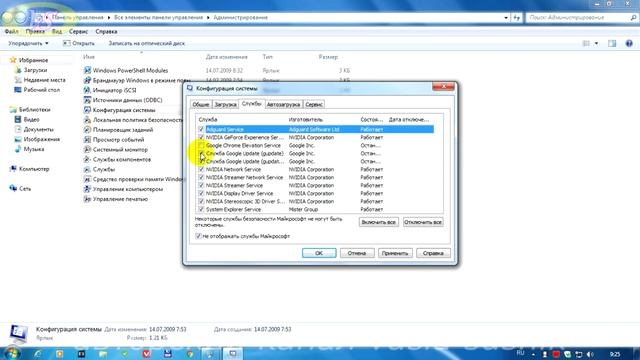The width and height of the screenshot is (640, 360).
Task: Click the OK button
Action: click(x=319, y=253)
